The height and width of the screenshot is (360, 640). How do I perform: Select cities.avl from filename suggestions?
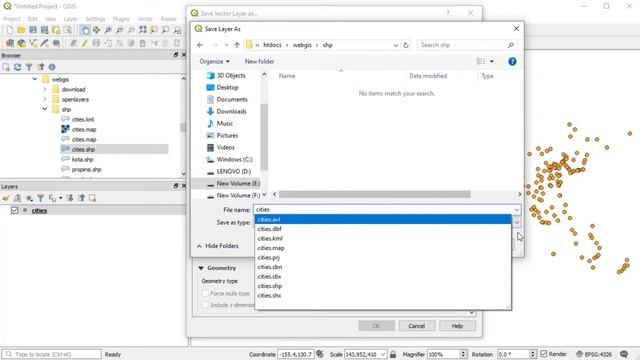(x=382, y=219)
